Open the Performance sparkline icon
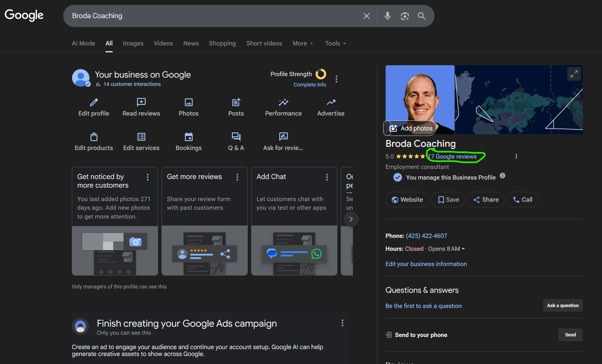Viewport: 602px width, 364px height. click(283, 102)
